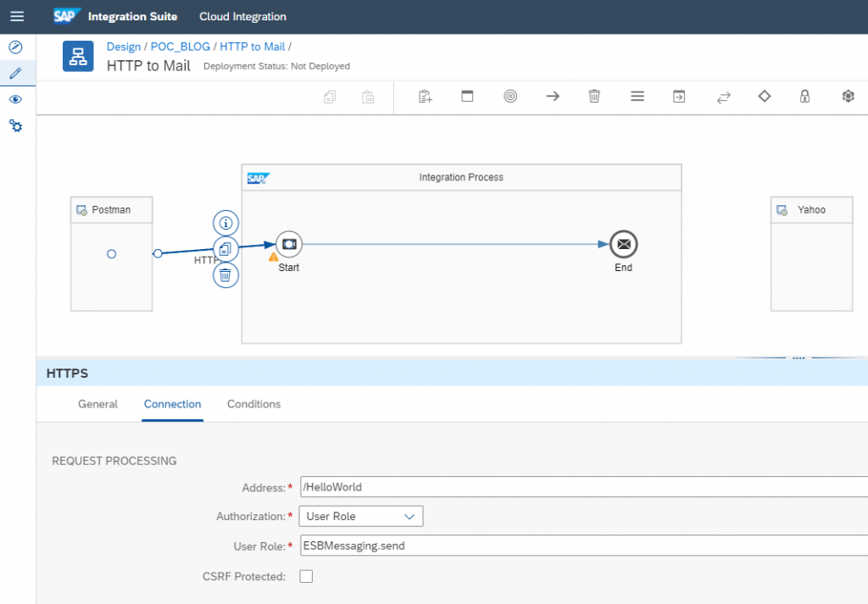Toggle the CSRF Protected checkbox

[306, 576]
